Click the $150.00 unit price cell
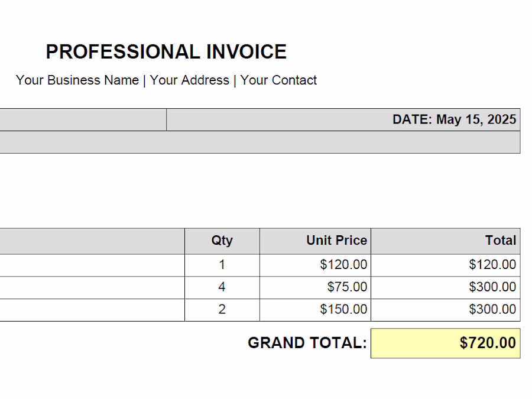The height and width of the screenshot is (399, 532). [315, 310]
